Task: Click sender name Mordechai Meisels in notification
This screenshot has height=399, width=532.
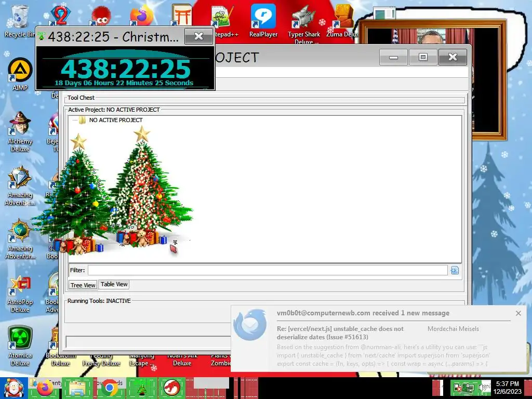Action: click(x=453, y=329)
